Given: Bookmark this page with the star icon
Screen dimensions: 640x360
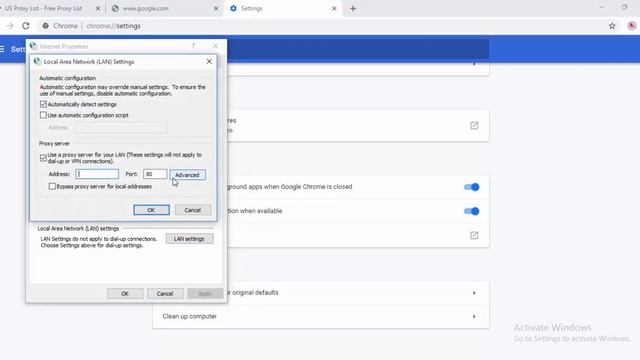Looking at the screenshot, I should click(612, 26).
